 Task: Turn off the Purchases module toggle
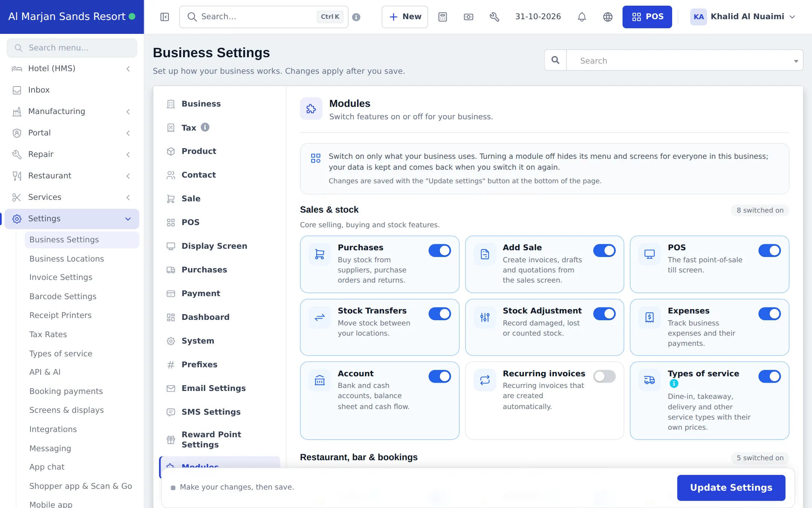(x=439, y=251)
